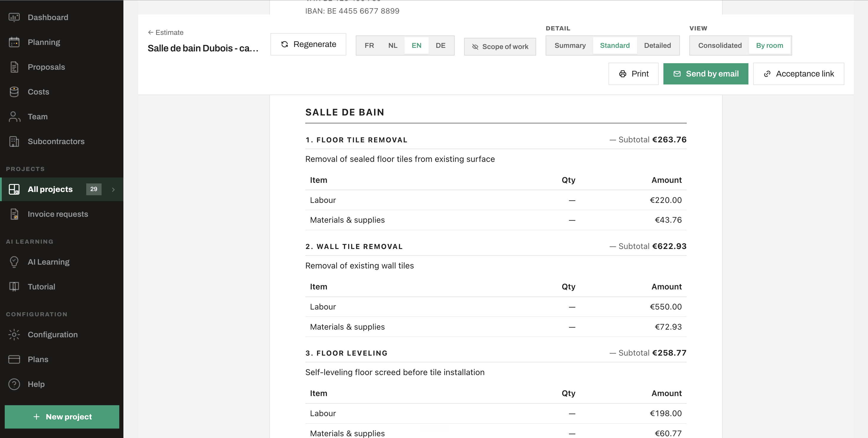This screenshot has width=868, height=438.
Task: Click the printer icon on Print
Action: [622, 74]
